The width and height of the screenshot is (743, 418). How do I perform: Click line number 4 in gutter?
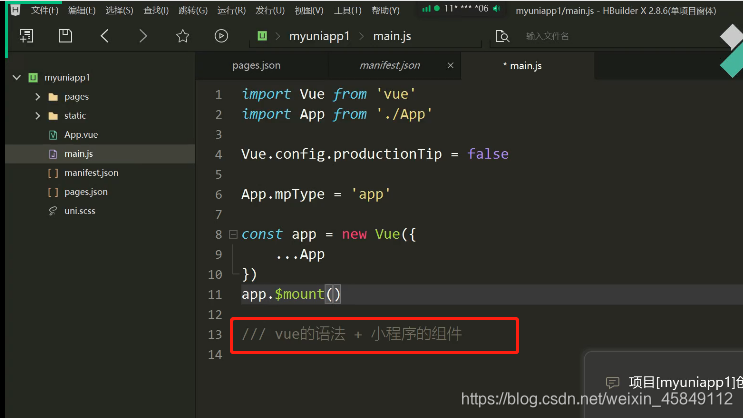(x=218, y=154)
